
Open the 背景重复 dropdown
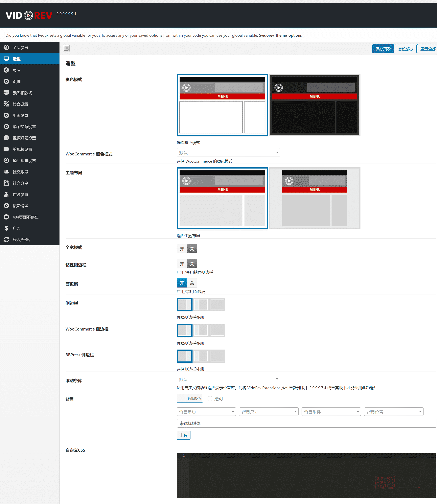[206, 412]
